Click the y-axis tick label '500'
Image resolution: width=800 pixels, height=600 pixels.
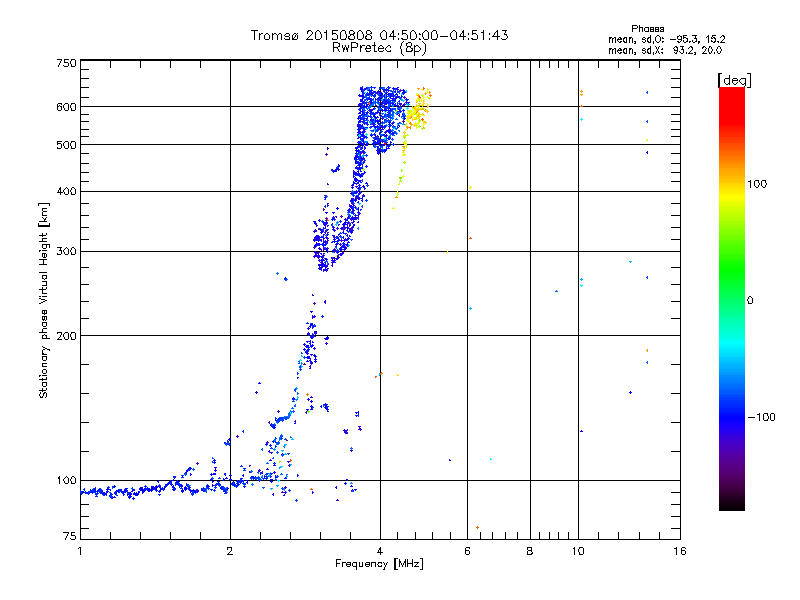pos(66,145)
